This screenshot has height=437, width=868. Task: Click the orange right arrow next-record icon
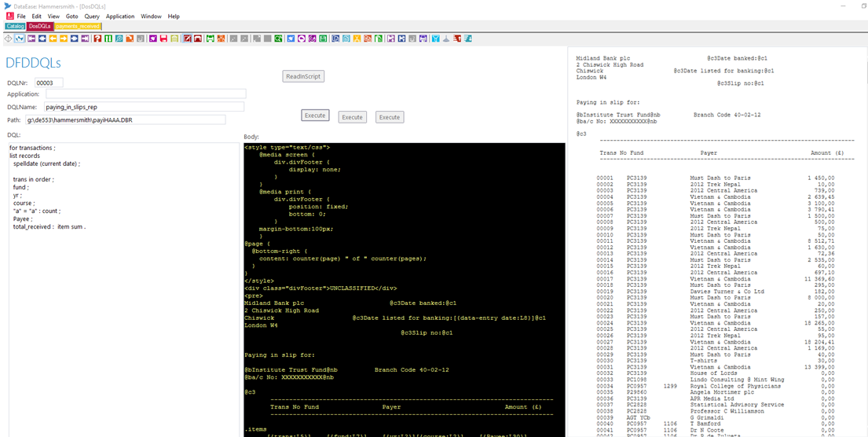[x=64, y=39]
